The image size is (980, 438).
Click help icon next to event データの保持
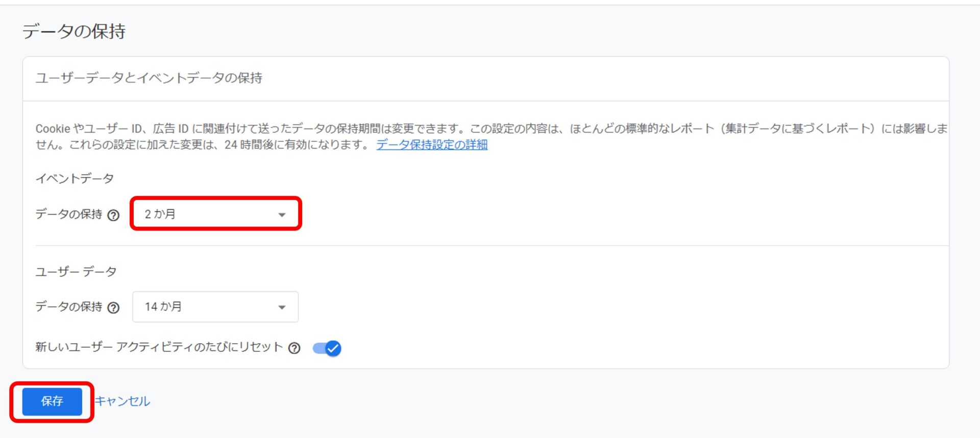[x=113, y=215]
